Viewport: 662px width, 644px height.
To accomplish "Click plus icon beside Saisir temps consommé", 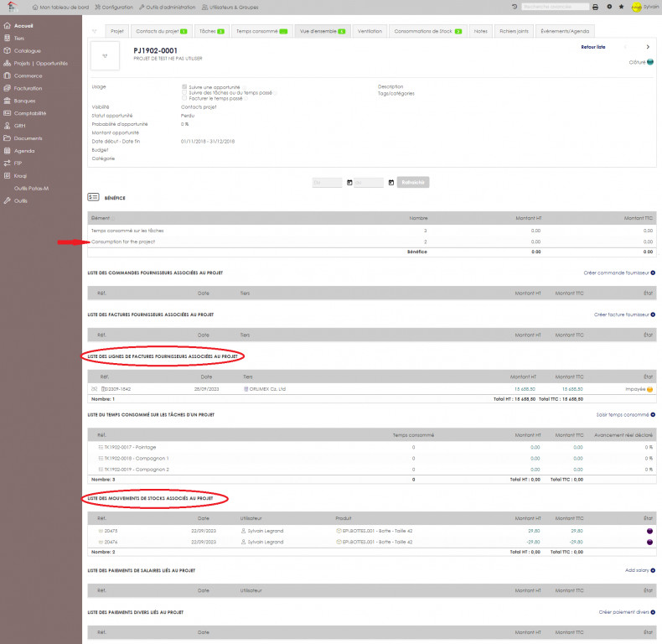I will [653, 415].
